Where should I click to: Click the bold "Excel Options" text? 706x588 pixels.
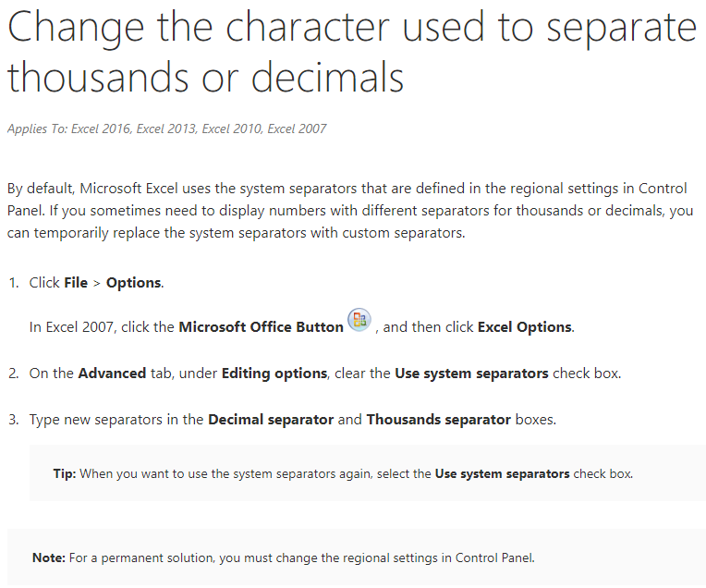[x=525, y=326]
